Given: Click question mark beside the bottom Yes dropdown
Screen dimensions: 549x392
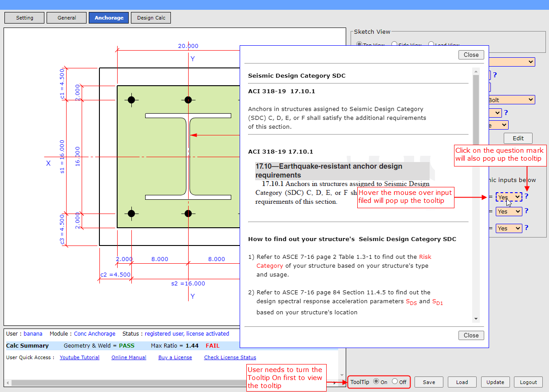Looking at the screenshot, I should pos(526,228).
